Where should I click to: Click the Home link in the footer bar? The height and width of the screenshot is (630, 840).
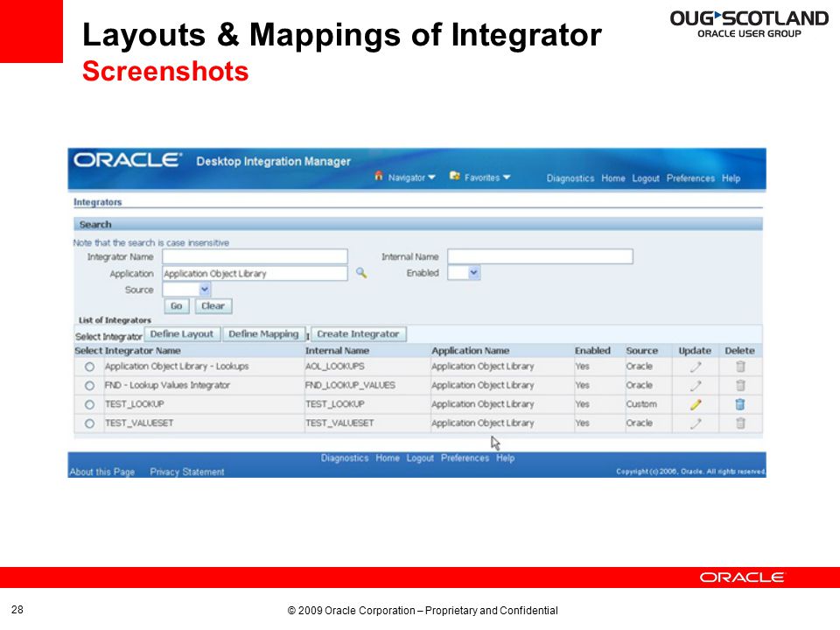(x=388, y=458)
